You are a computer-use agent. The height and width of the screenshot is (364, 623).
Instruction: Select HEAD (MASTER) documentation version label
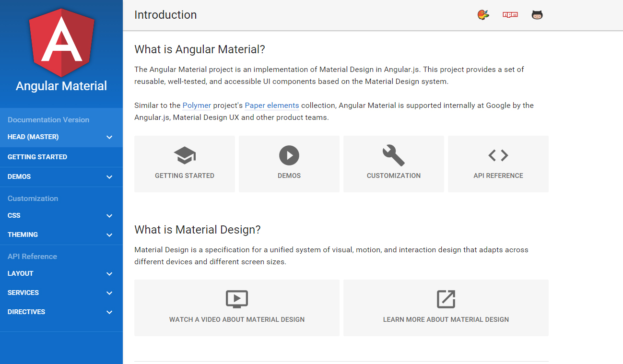coord(33,137)
